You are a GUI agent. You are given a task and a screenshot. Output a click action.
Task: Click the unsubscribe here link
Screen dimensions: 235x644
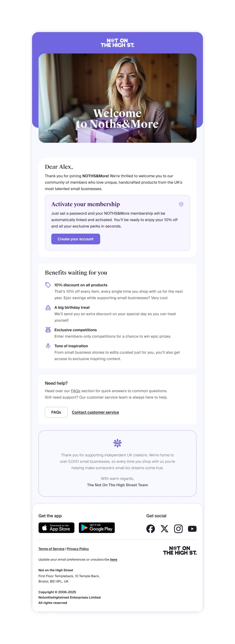click(114, 559)
